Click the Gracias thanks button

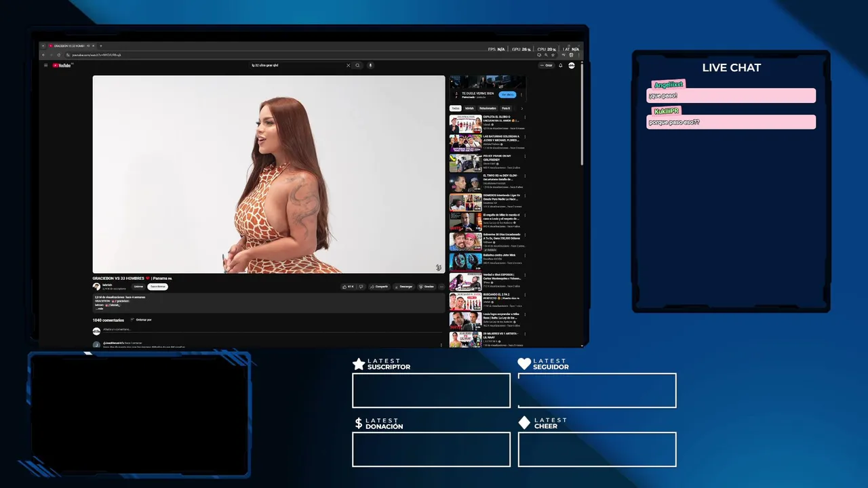(427, 287)
